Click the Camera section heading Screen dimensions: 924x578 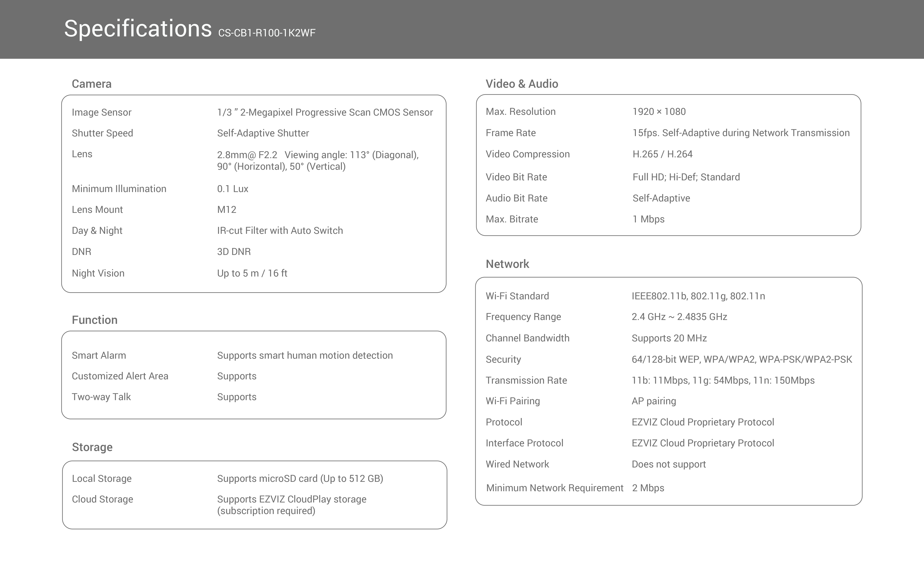[92, 84]
